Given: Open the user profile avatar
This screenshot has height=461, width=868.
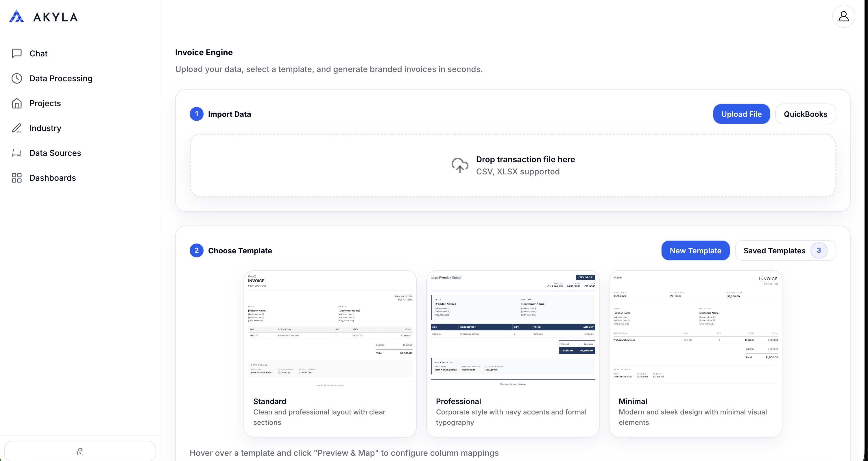Looking at the screenshot, I should 843,16.
